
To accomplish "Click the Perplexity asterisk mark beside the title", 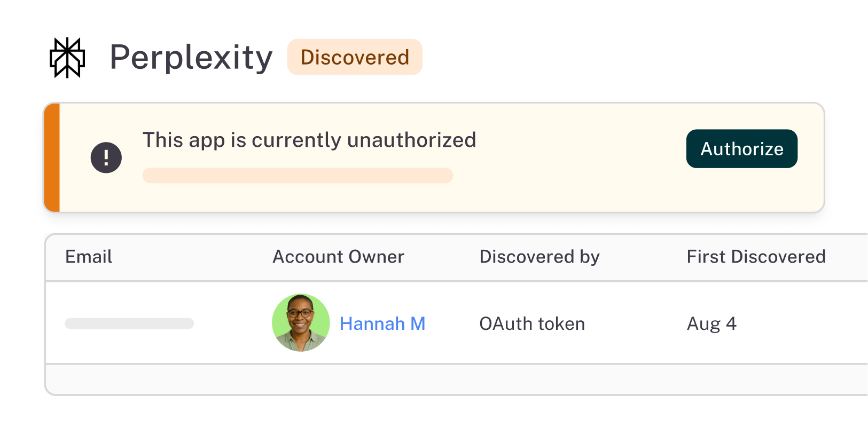I will pyautogui.click(x=67, y=58).
